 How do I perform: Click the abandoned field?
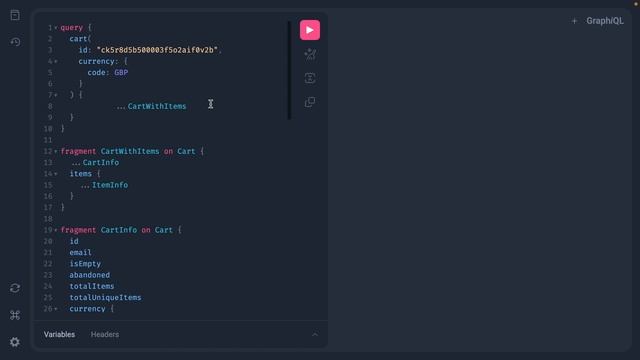click(x=89, y=275)
